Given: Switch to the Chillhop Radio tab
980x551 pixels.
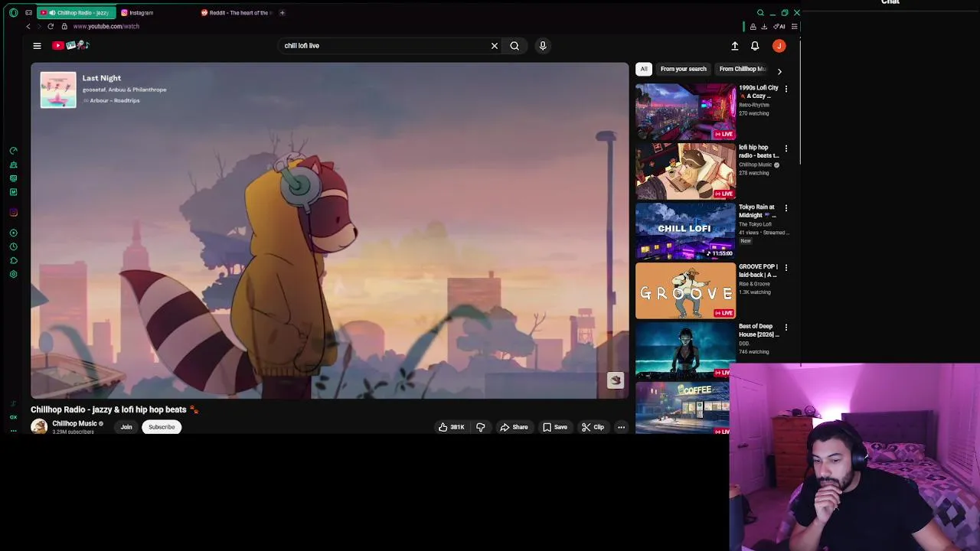Looking at the screenshot, I should click(x=77, y=12).
